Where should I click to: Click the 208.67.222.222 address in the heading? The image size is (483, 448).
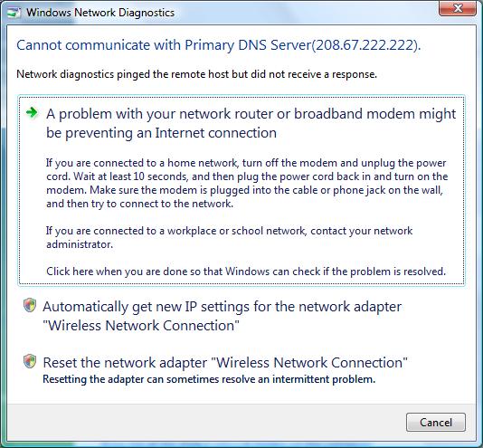pos(365,45)
